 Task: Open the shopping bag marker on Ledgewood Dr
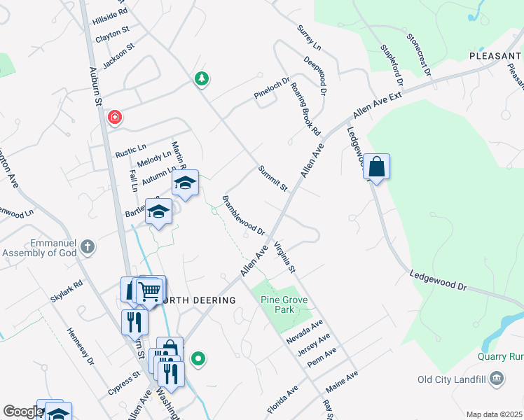pyautogui.click(x=376, y=168)
